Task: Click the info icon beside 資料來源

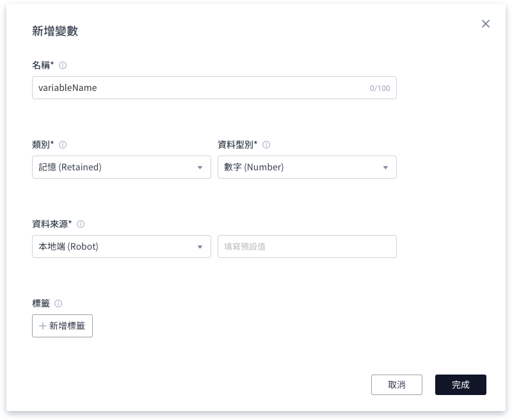Action: click(x=81, y=224)
